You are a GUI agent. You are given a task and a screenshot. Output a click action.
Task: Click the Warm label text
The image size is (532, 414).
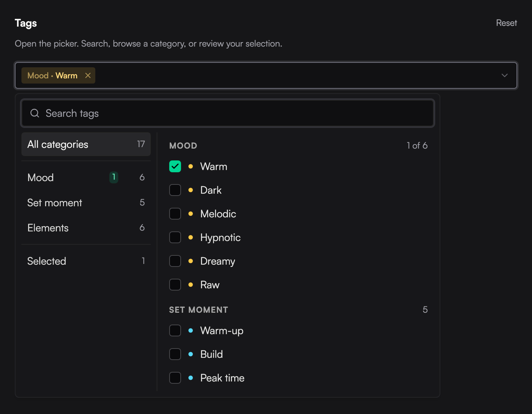tap(214, 166)
